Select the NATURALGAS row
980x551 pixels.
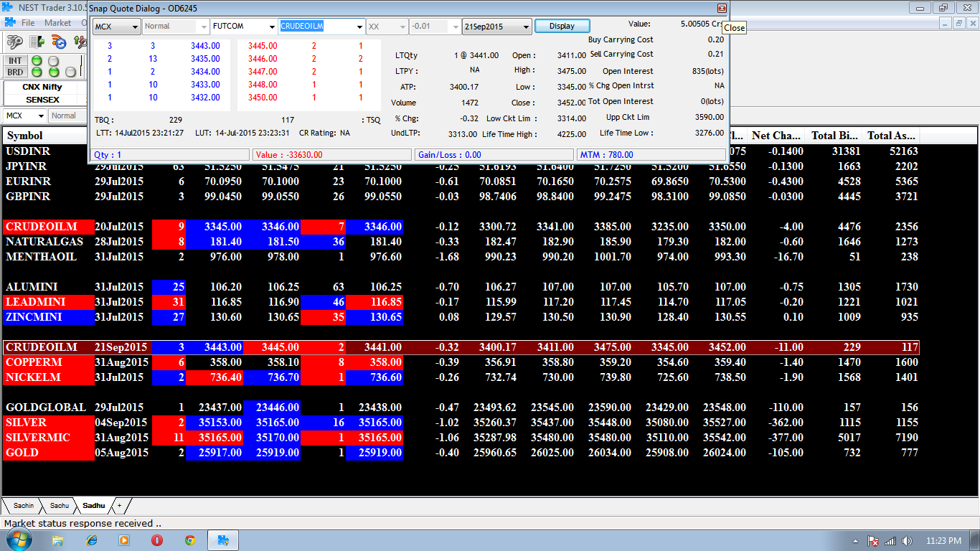tap(461, 242)
